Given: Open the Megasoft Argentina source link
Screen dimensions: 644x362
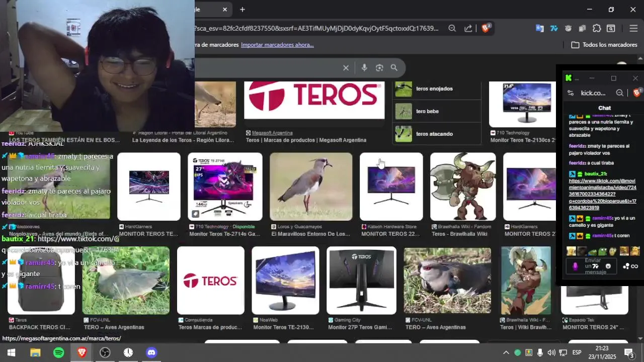Looking at the screenshot, I should coord(272,133).
